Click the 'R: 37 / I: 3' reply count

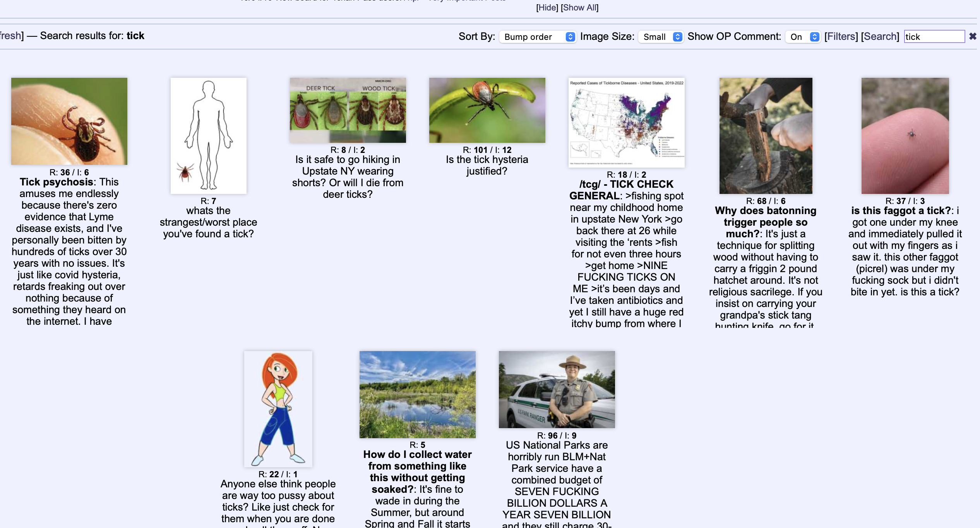pyautogui.click(x=905, y=201)
